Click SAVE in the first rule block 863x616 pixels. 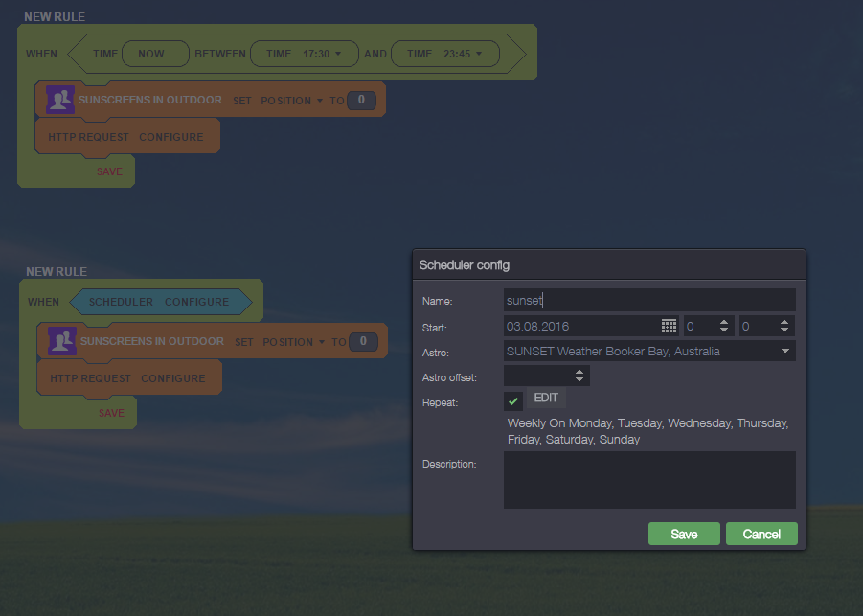[109, 171]
